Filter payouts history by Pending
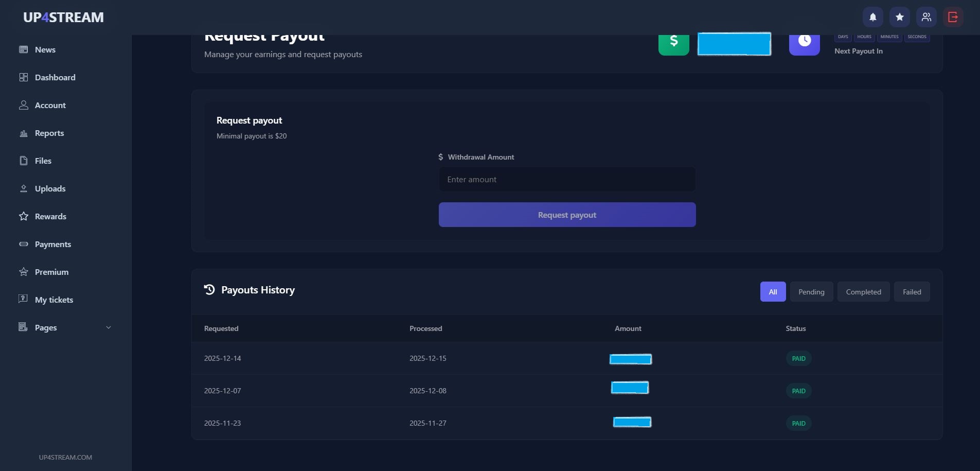980x471 pixels. pyautogui.click(x=811, y=292)
